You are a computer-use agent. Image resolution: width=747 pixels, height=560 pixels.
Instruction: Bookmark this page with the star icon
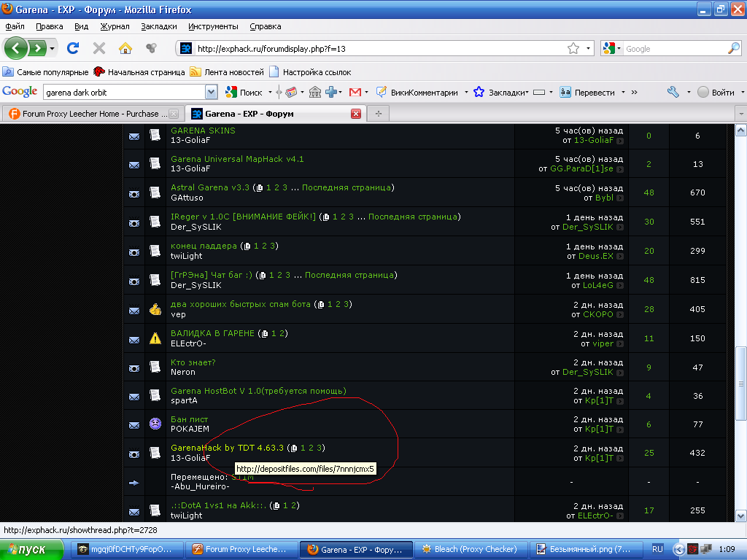(573, 49)
